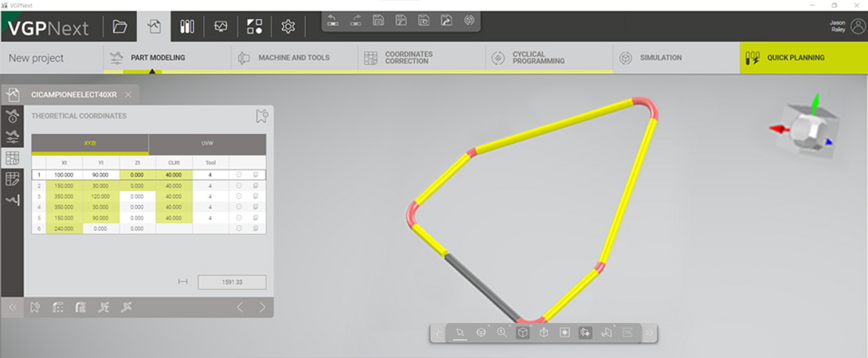This screenshot has height=358, width=868.
Task: Click the Quick Planning button
Action: coord(803,58)
